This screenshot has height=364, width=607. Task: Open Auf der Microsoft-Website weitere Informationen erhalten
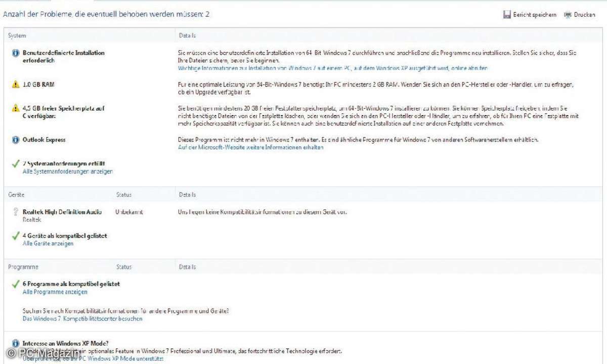[250, 148]
